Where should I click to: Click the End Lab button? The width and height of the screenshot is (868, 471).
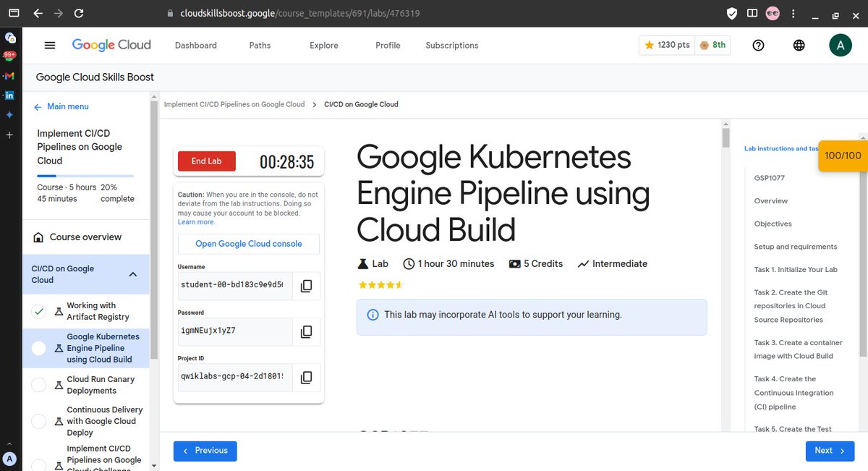tap(206, 161)
